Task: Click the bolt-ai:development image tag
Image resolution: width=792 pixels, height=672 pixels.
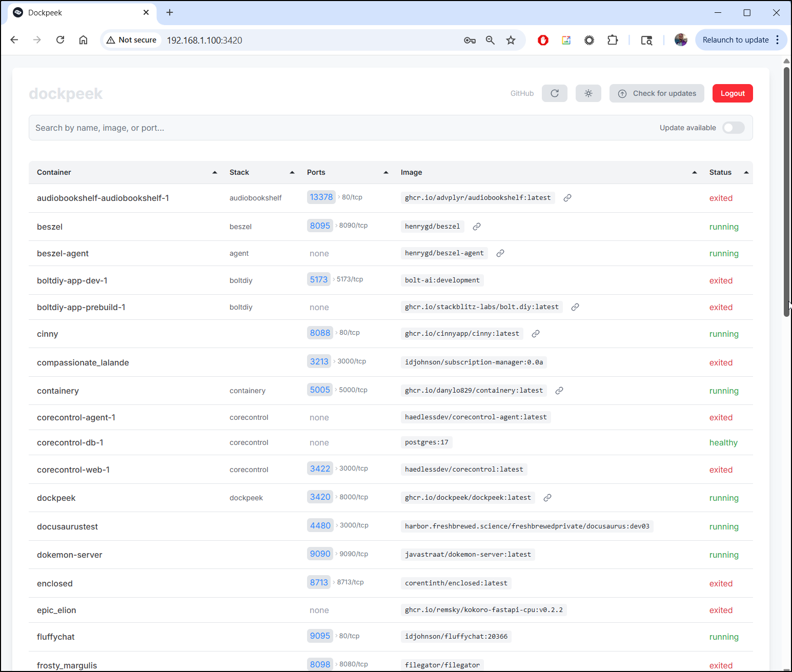Action: (442, 280)
